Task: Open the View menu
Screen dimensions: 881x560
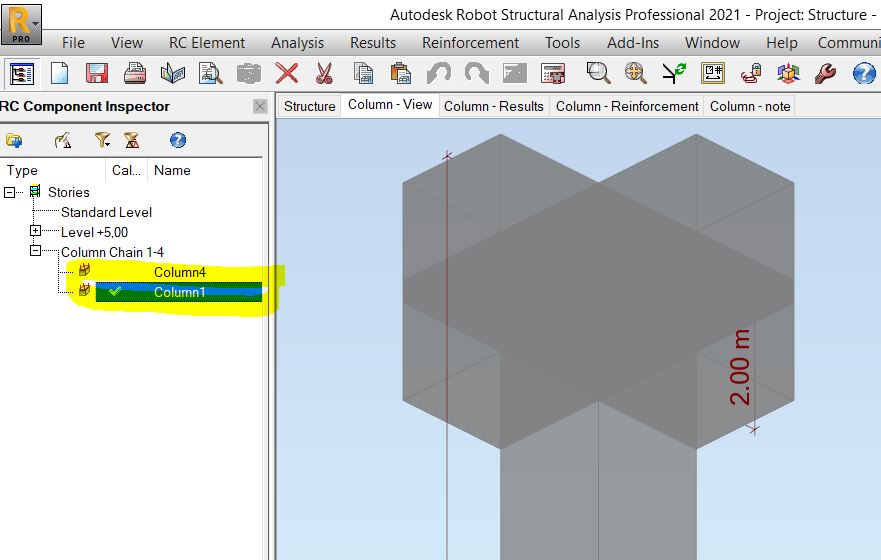Action: (127, 43)
